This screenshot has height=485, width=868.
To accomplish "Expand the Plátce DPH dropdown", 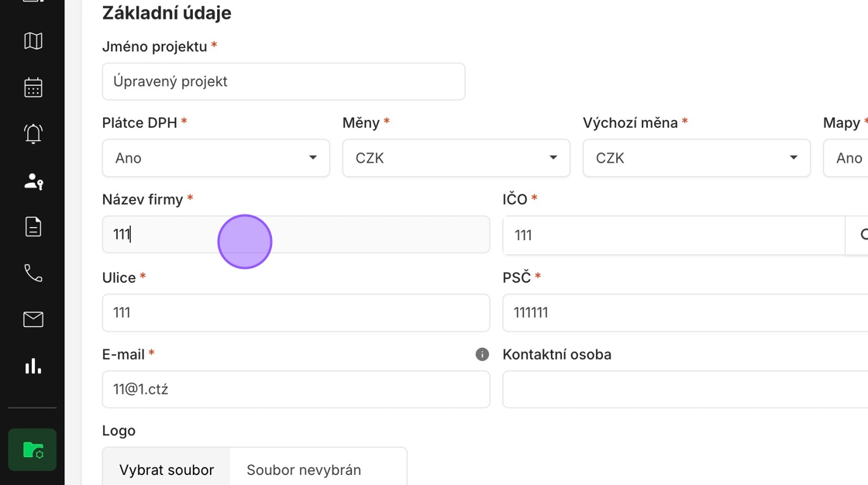I will coord(216,158).
